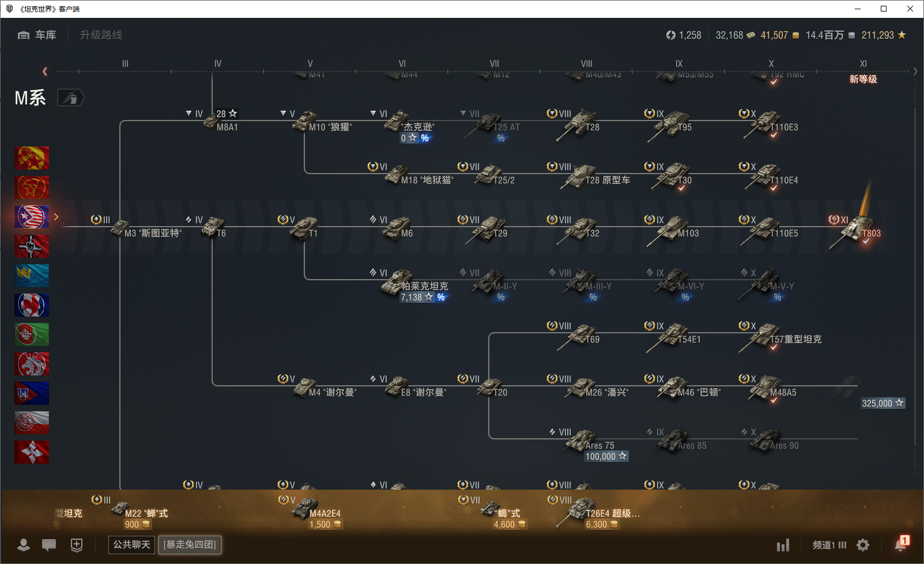The image size is (924, 564).
Task: Select the Soviet hammer-and-sickle nation flag
Action: [32, 187]
